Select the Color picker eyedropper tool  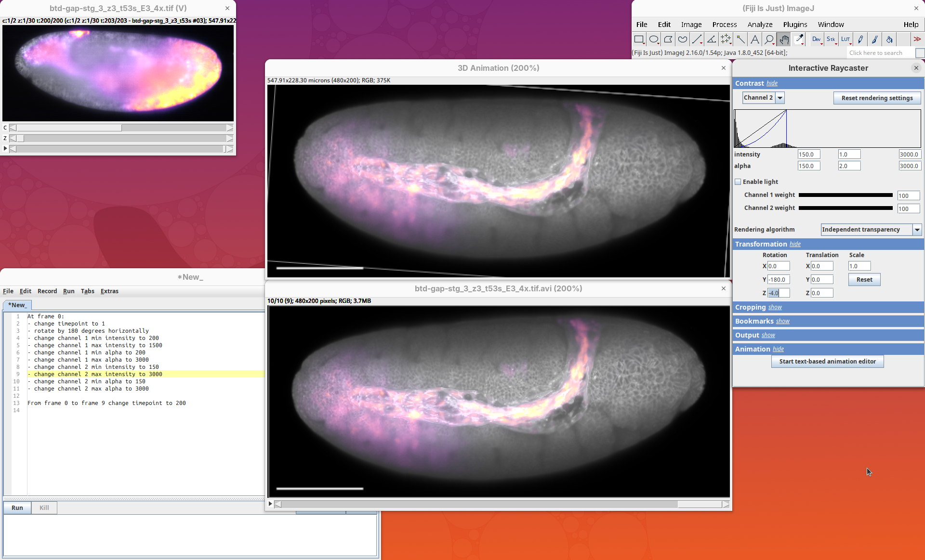click(799, 39)
